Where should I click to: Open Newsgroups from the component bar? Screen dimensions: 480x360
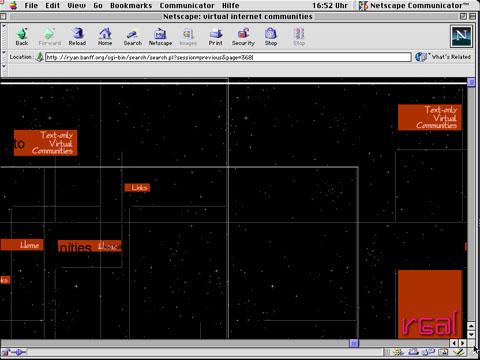[x=429, y=352]
